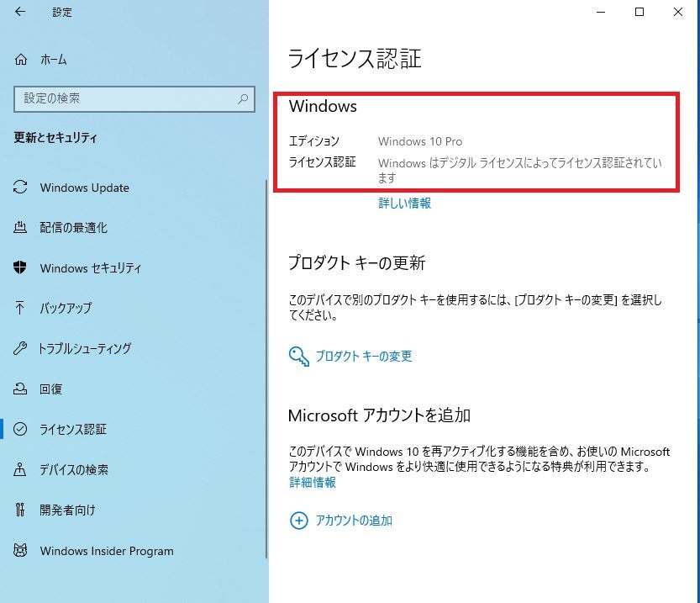This screenshot has height=603, width=700.
Task: Maximize the Settings window
Action: pos(639,12)
